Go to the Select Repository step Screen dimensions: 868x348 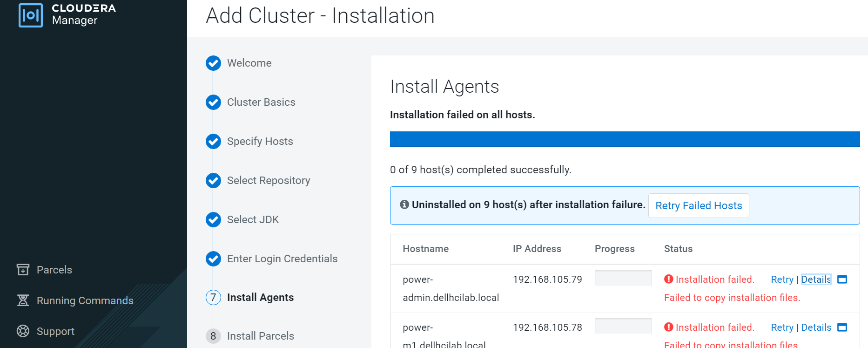coord(268,180)
